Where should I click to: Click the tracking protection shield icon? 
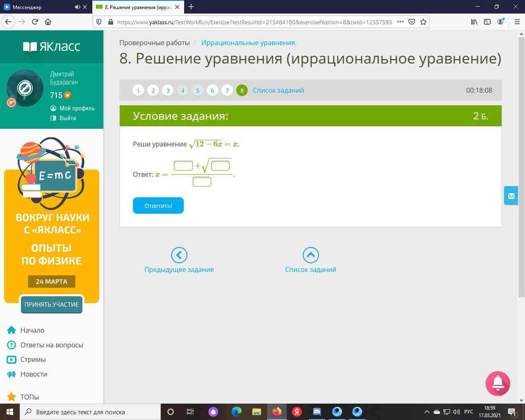(x=99, y=22)
